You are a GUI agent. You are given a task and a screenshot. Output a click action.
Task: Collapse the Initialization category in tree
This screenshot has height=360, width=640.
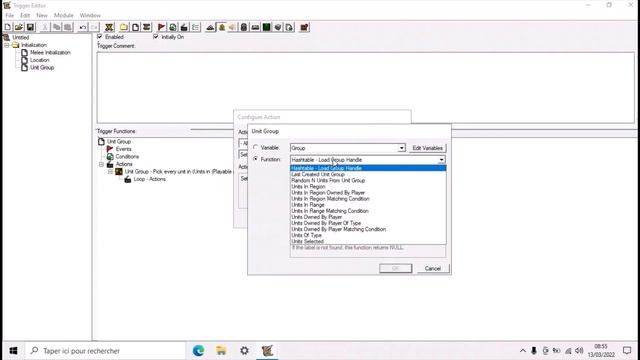click(x=7, y=45)
